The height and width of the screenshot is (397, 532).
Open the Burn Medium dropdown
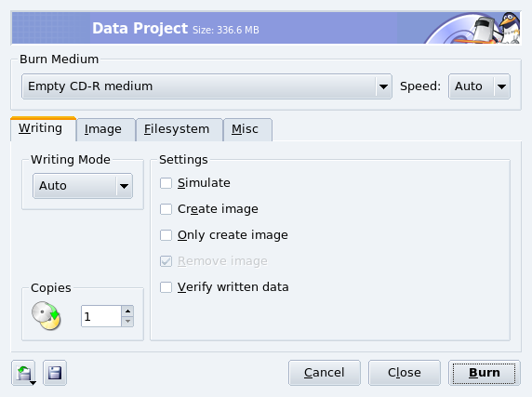[x=206, y=86]
